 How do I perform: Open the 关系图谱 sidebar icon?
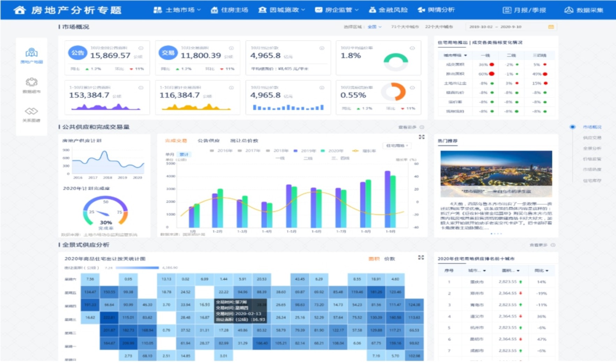(31, 111)
